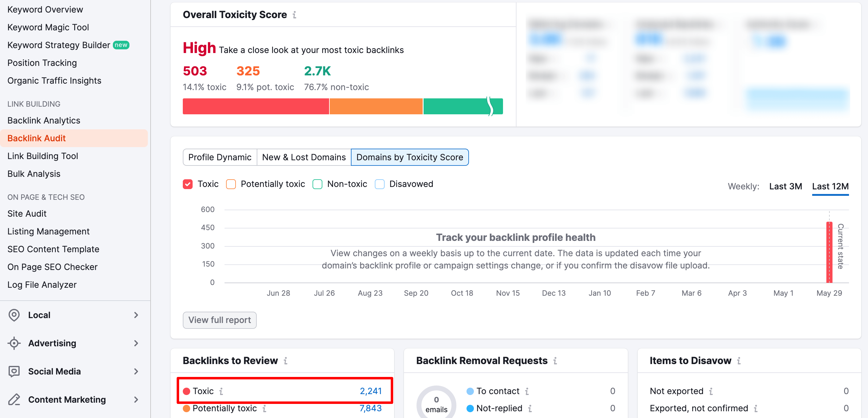Screen dimensions: 868x418
Task: Click the Toxic metric info icon
Action: click(221, 391)
